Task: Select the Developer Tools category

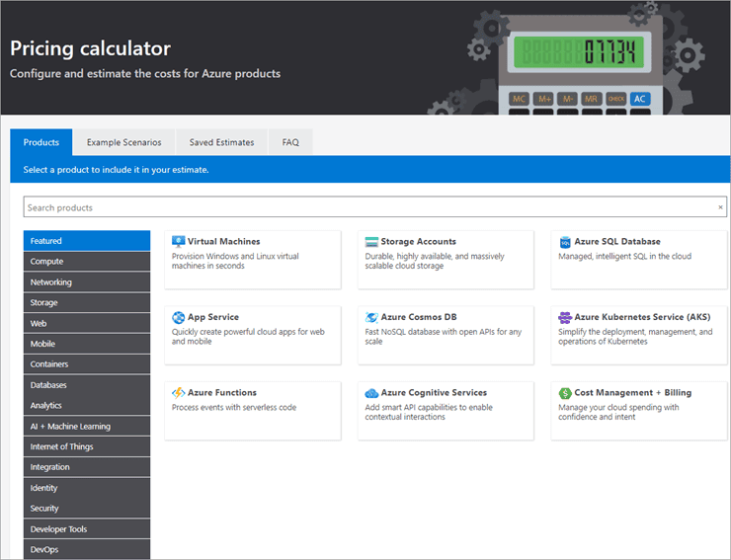Action: click(87, 529)
